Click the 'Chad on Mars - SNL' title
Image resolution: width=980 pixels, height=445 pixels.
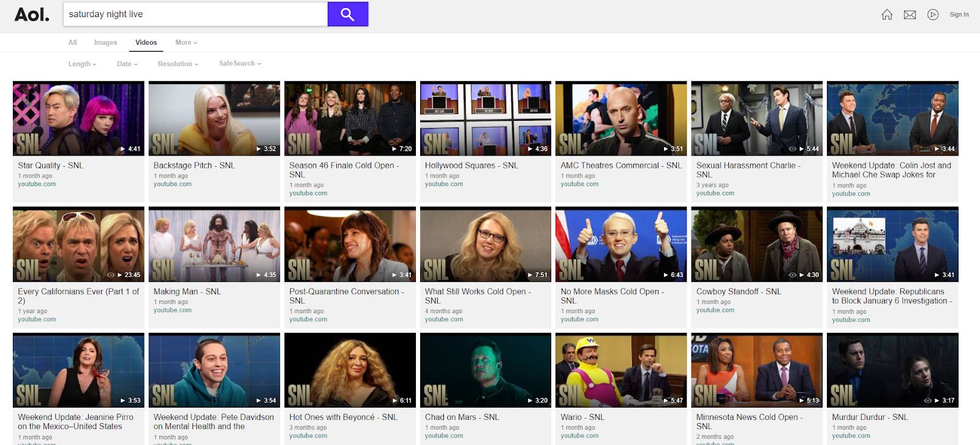pyautogui.click(x=462, y=417)
